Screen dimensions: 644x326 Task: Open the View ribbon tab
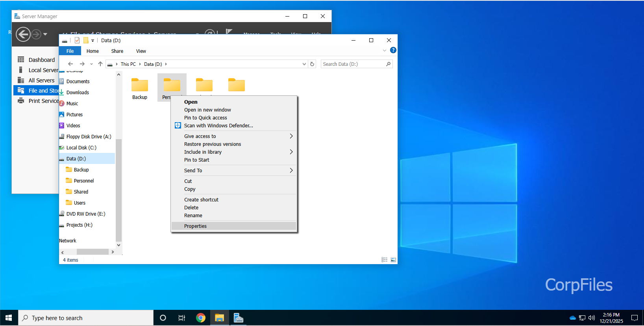click(x=141, y=51)
